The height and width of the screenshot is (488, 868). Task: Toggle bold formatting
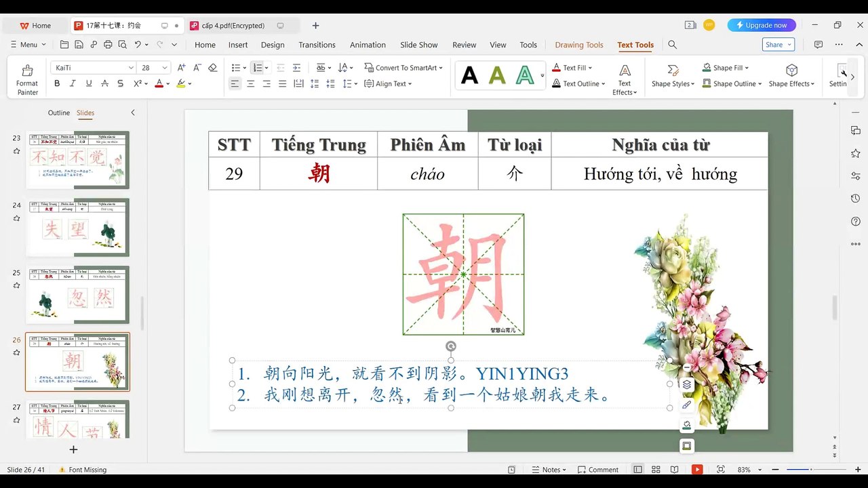[x=57, y=83]
